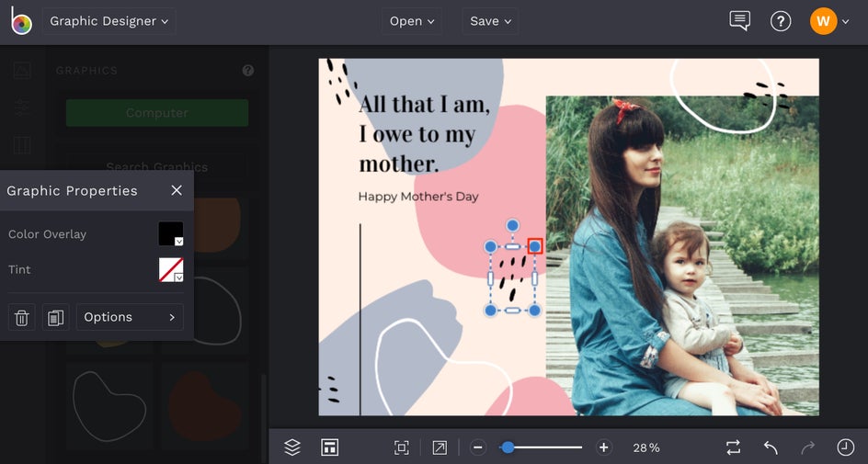868x464 pixels.
Task: Click the fit-to-screen icon
Action: [x=401, y=447]
